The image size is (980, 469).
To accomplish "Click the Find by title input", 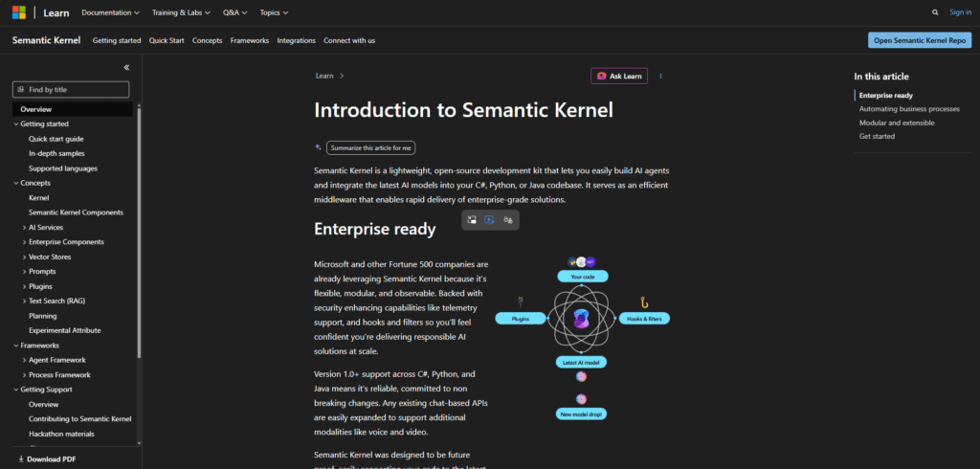I will point(71,89).
